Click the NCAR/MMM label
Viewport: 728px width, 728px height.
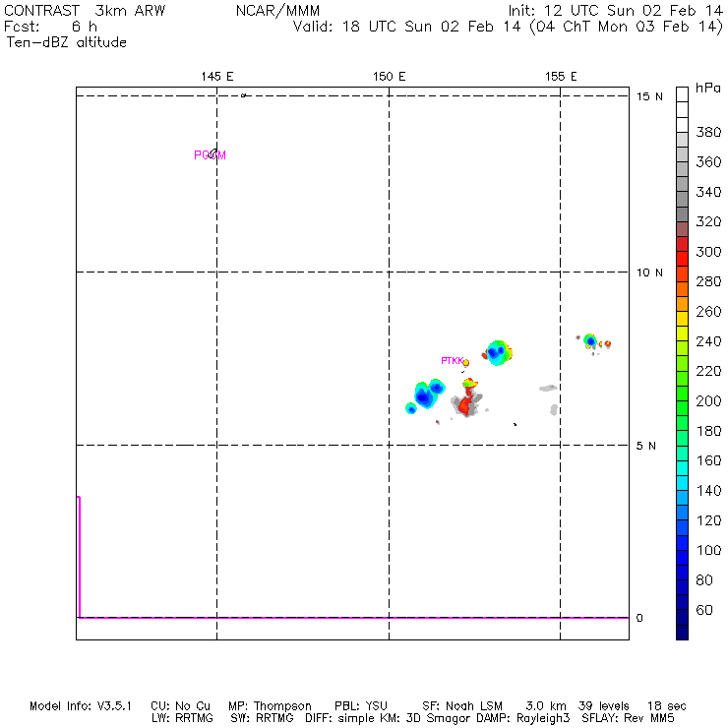277,11
